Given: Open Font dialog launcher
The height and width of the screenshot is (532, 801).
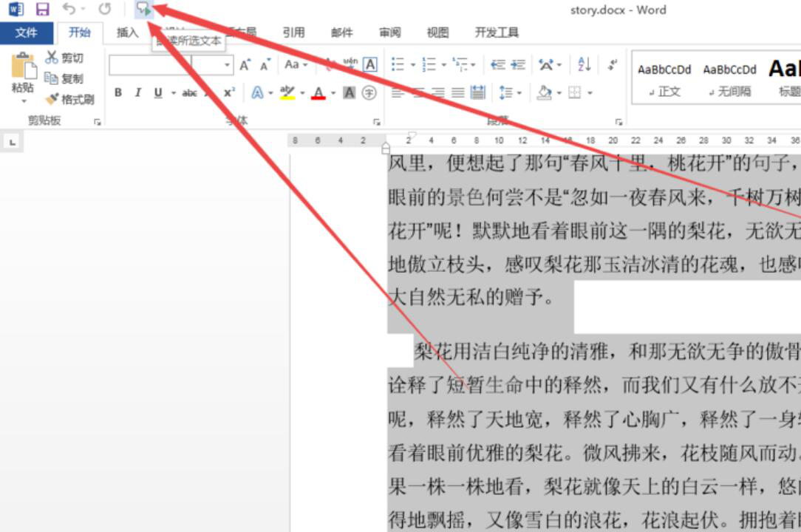Looking at the screenshot, I should pos(377,122).
